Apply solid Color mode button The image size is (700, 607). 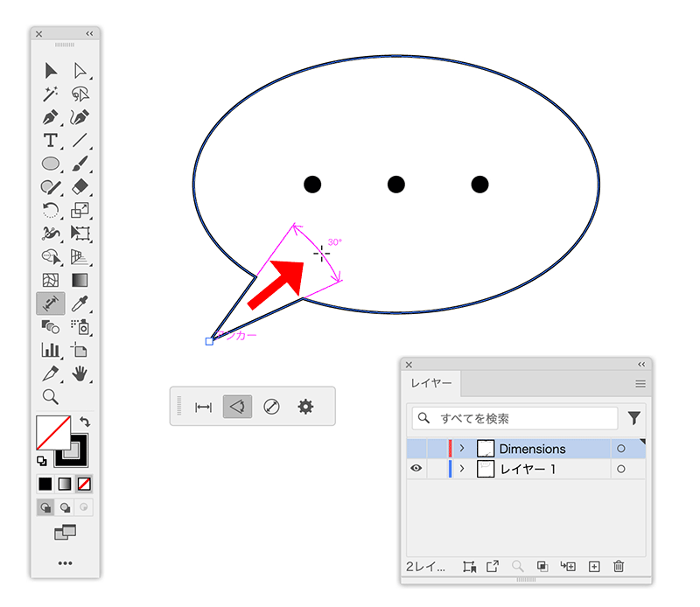[x=45, y=484]
